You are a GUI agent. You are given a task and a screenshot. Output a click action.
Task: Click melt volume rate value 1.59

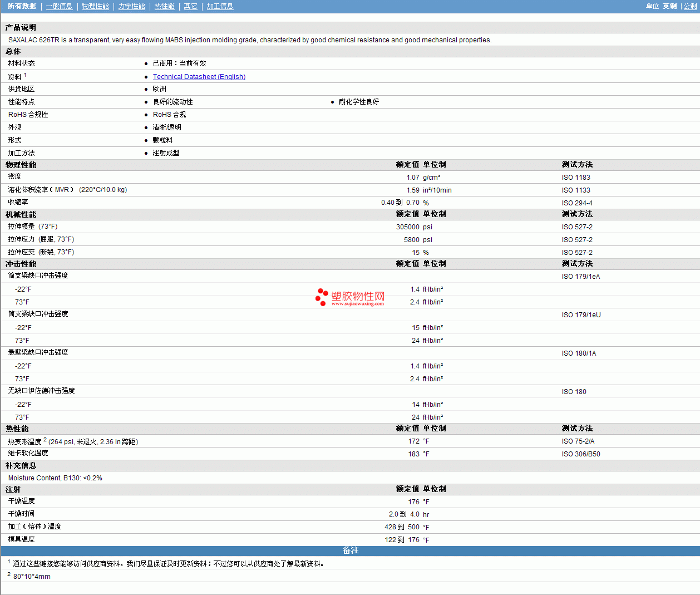tap(413, 190)
